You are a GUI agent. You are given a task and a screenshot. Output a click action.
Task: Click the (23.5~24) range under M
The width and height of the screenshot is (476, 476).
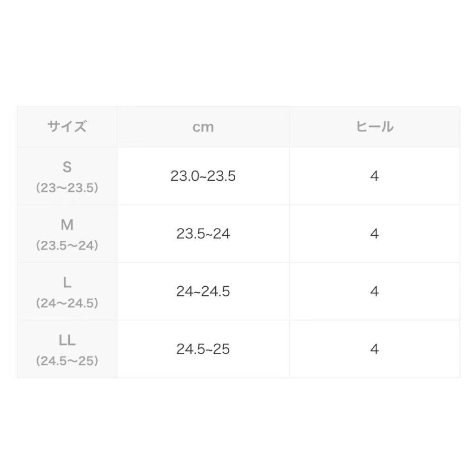tap(67, 245)
